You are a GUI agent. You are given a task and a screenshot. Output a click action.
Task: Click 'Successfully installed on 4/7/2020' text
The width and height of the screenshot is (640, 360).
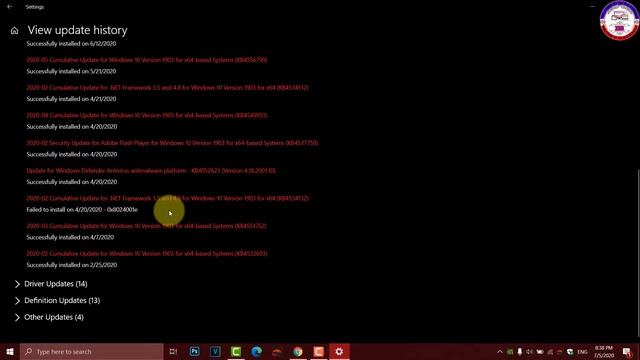tap(70, 237)
